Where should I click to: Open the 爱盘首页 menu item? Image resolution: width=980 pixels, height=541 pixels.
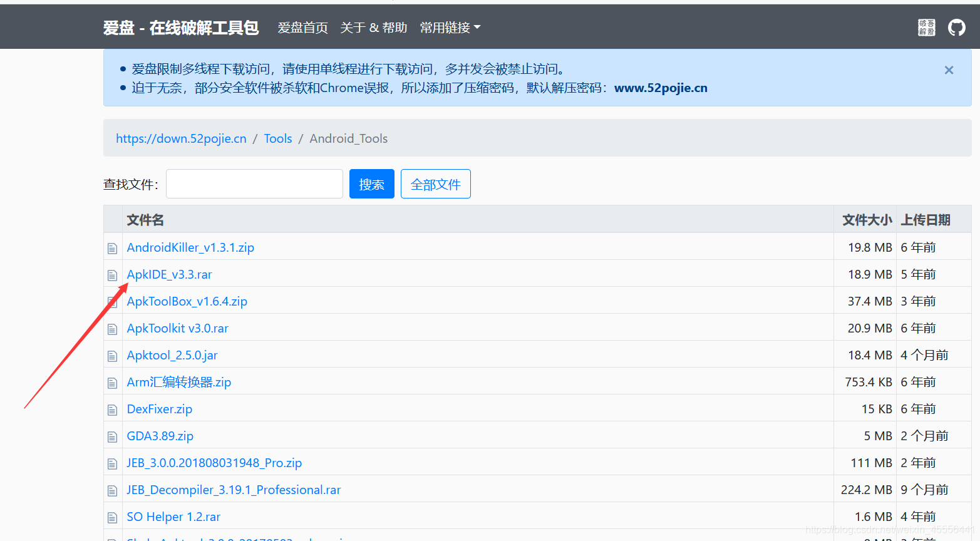302,28
